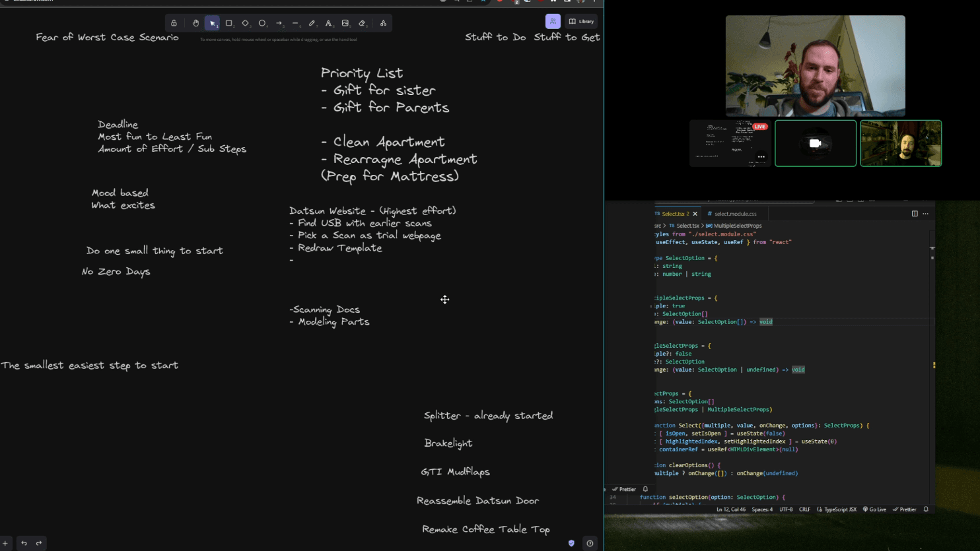
Task: Click 'The smallest easiest step to start' text
Action: [89, 366]
